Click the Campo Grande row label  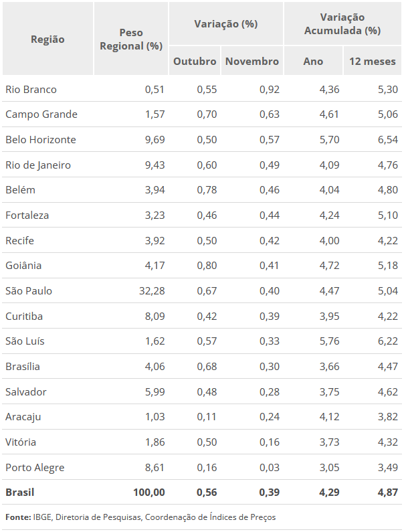pos(41,114)
